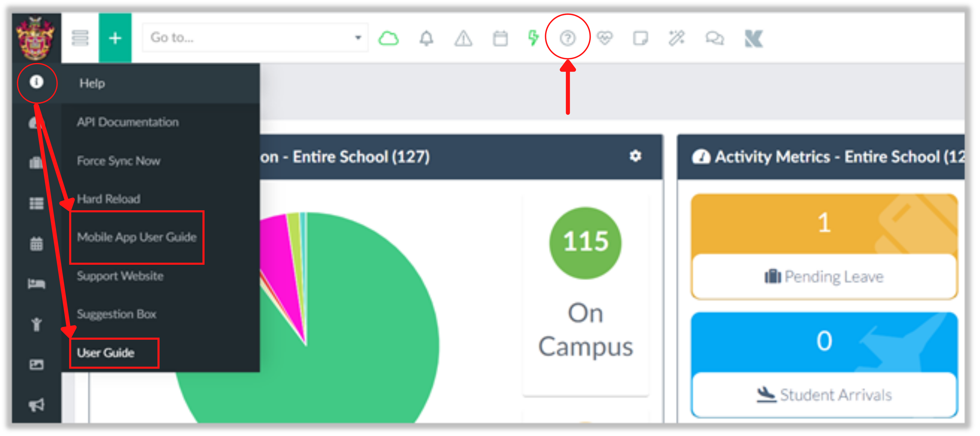This screenshot has height=436, width=980.
Task: Select Mobile App User Guide menu item
Action: coord(137,237)
